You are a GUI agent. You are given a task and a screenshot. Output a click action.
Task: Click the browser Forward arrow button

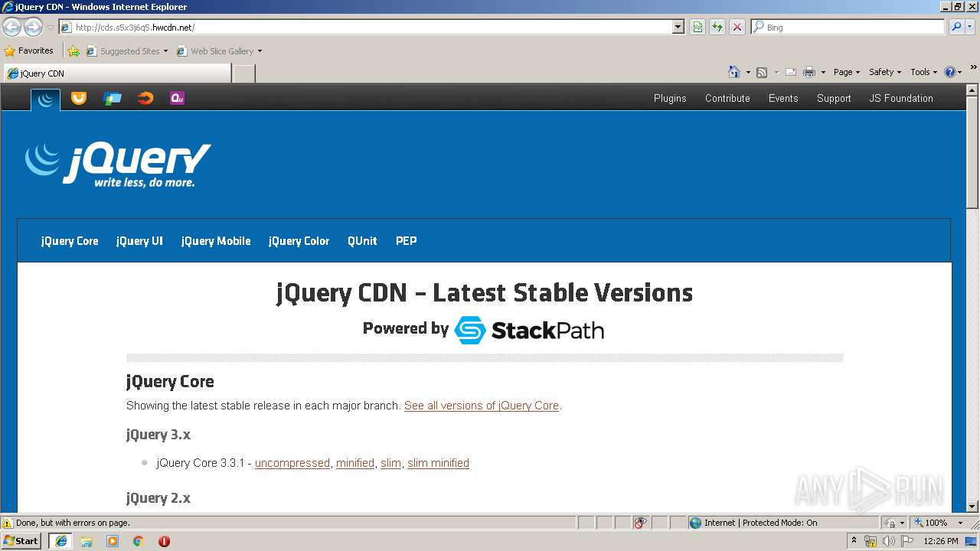(x=33, y=27)
